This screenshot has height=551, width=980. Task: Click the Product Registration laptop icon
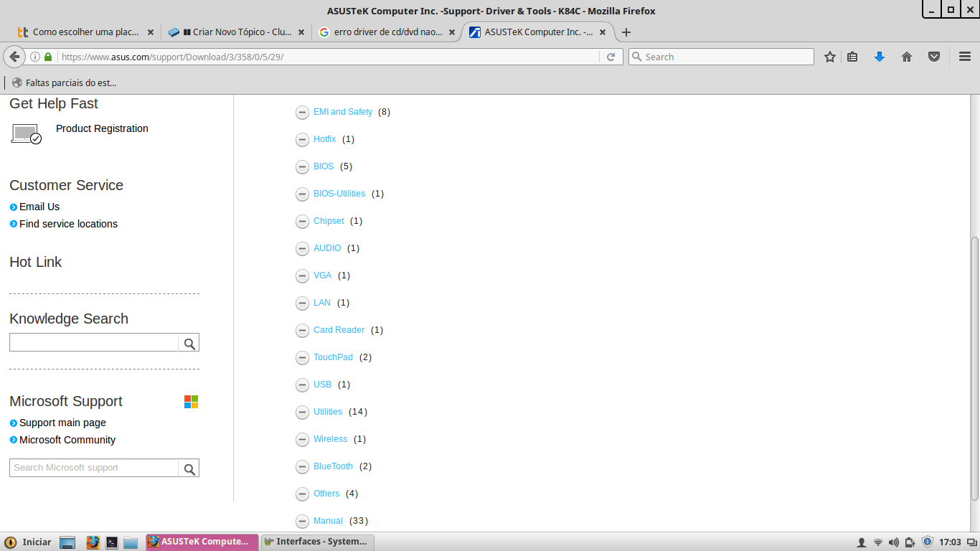point(27,134)
